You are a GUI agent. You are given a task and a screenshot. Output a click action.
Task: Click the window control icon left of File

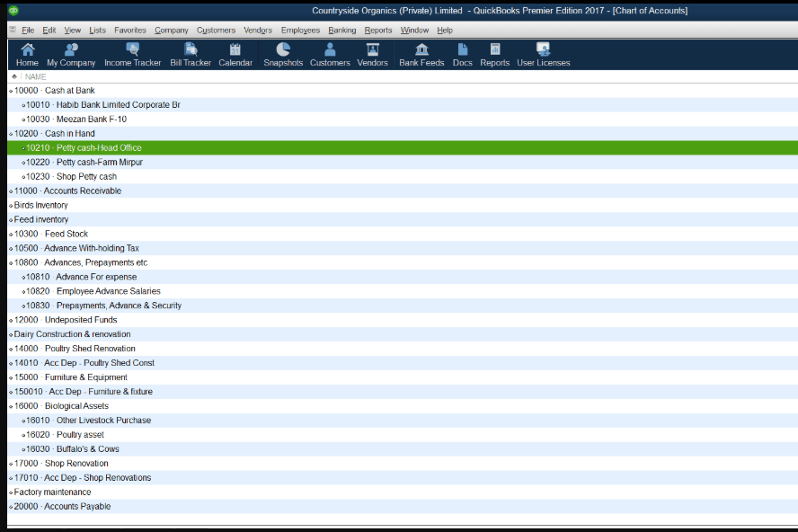click(13, 30)
